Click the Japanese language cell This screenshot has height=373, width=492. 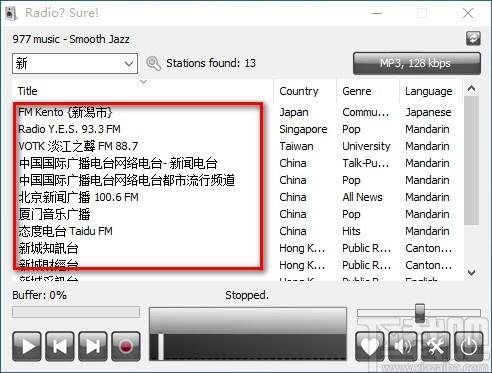pos(428,112)
